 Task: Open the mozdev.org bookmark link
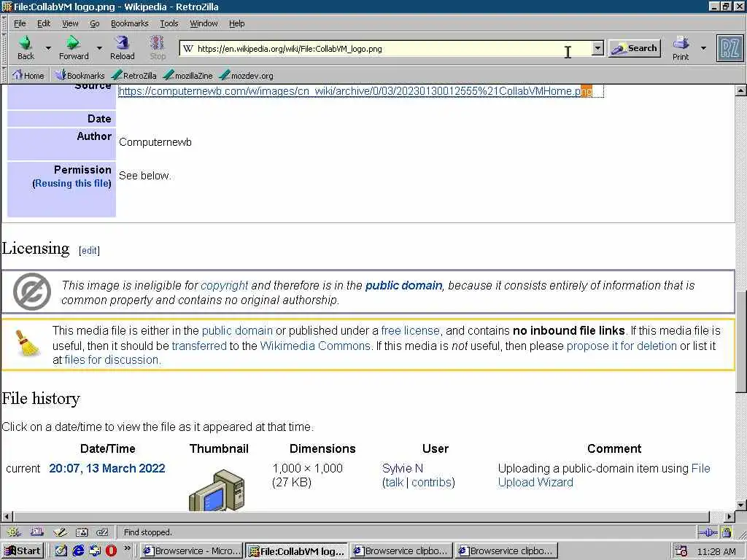(x=247, y=75)
